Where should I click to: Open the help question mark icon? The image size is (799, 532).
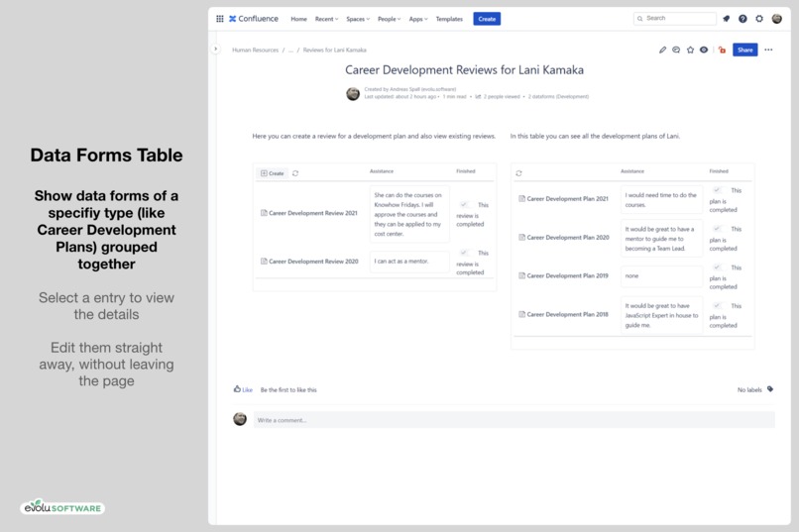point(742,19)
